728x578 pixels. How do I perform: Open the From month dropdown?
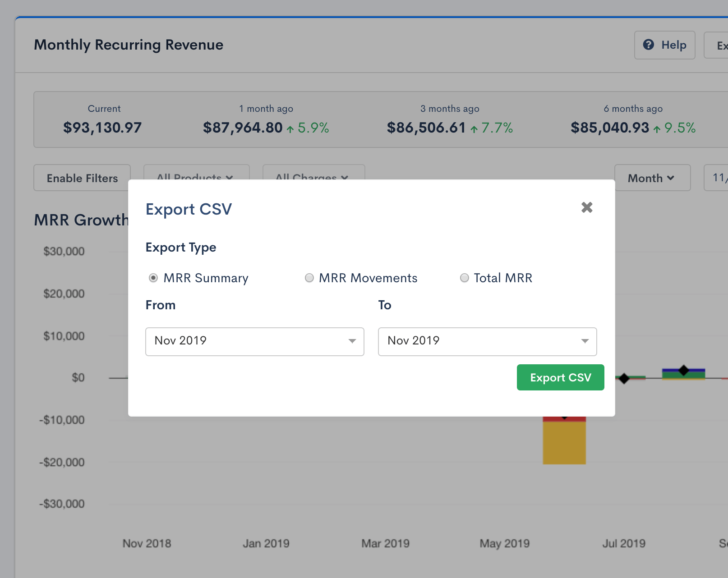click(254, 341)
